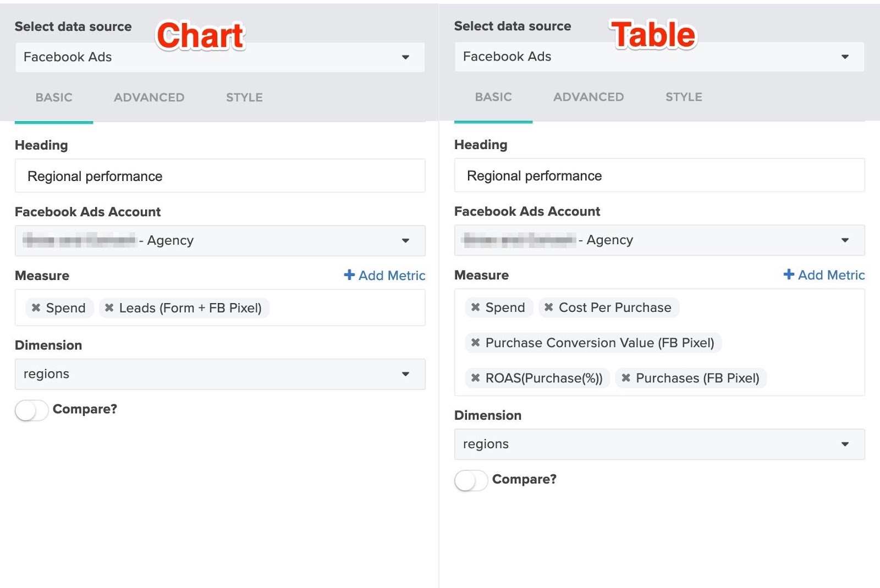
Task: Select BASIC tab in Chart panel
Action: point(54,97)
